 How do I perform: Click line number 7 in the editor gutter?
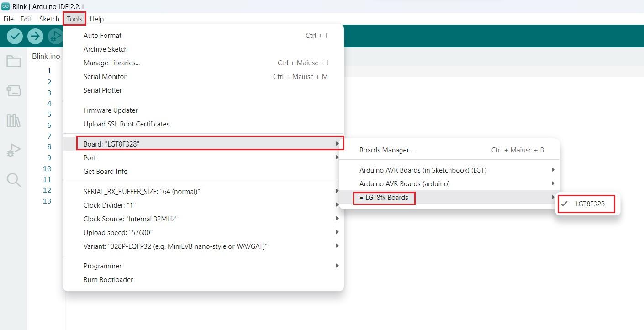click(x=49, y=136)
